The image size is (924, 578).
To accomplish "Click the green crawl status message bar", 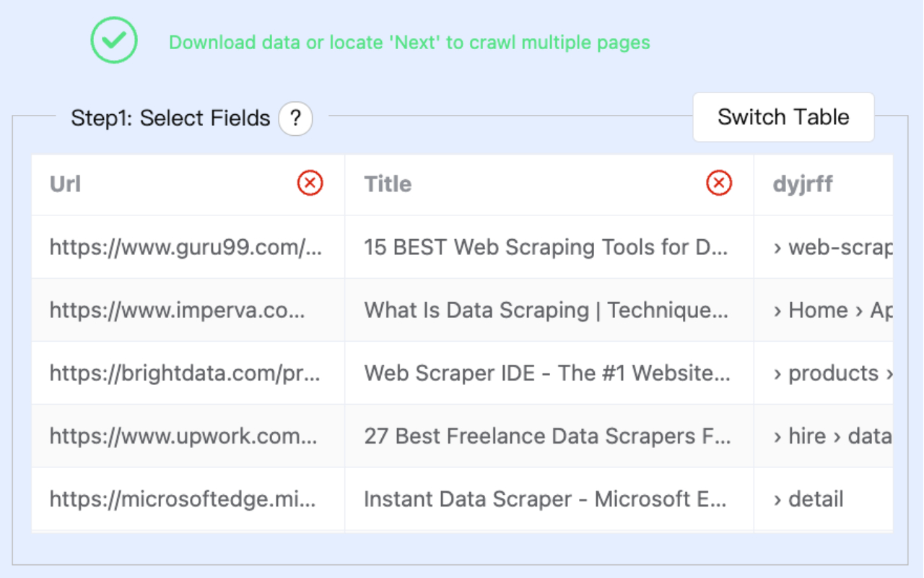I will [x=409, y=43].
